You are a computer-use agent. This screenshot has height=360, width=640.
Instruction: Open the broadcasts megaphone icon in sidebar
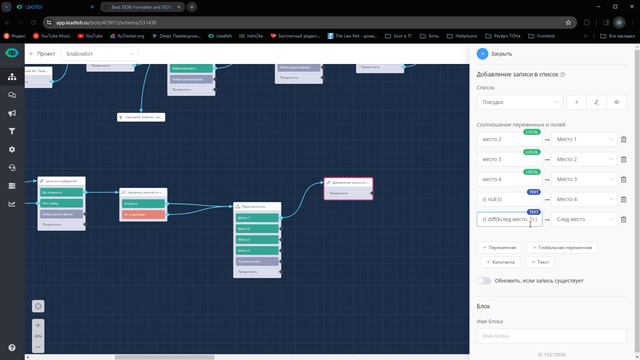tap(12, 113)
